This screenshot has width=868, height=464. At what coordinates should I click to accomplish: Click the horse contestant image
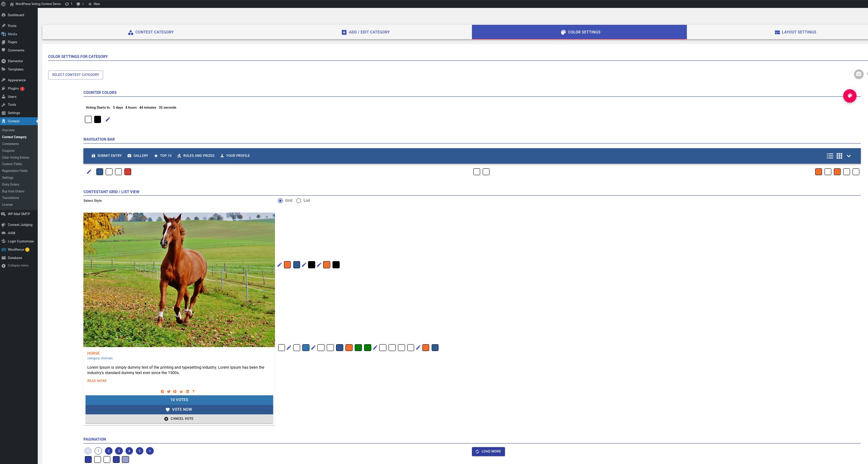pos(179,279)
